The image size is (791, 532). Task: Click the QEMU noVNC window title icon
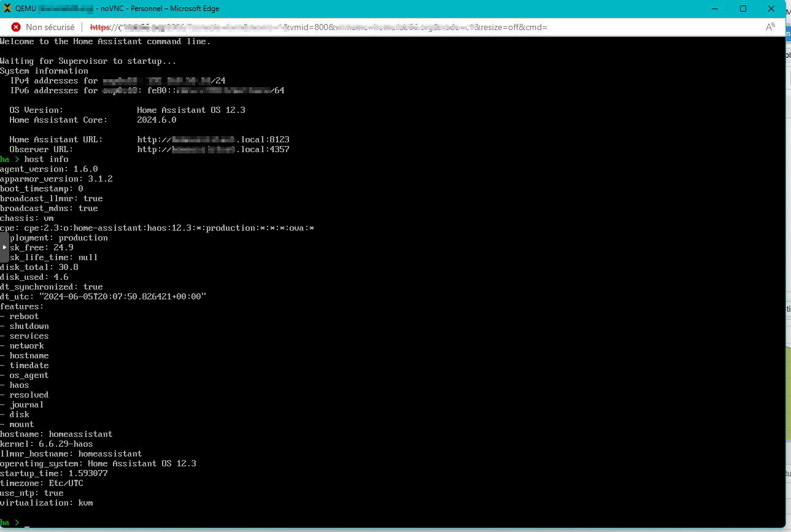(x=7, y=9)
